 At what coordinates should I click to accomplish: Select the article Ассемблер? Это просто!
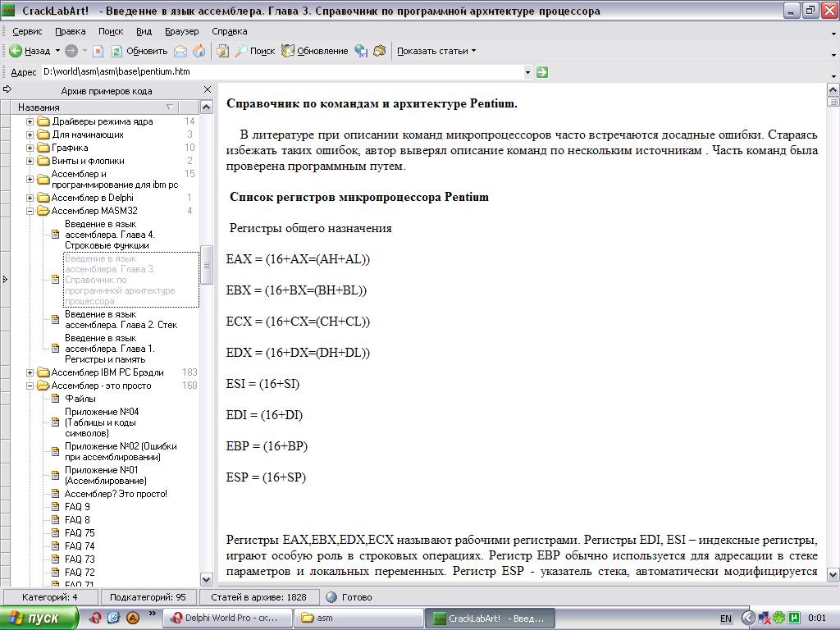click(x=116, y=494)
